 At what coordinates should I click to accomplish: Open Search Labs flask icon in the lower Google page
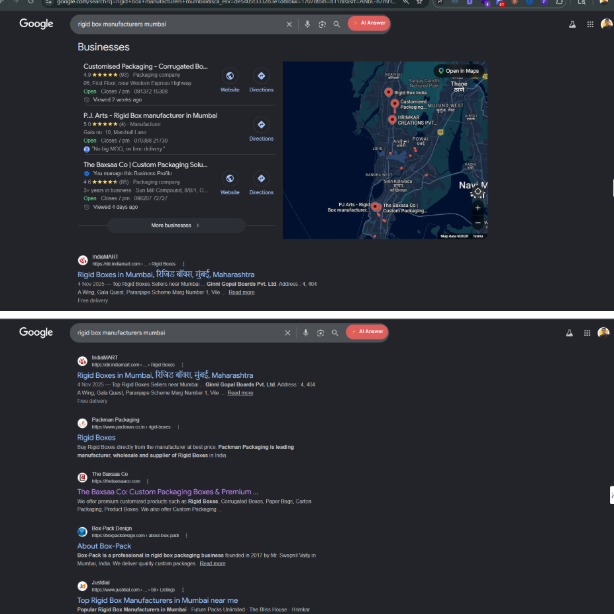(569, 333)
